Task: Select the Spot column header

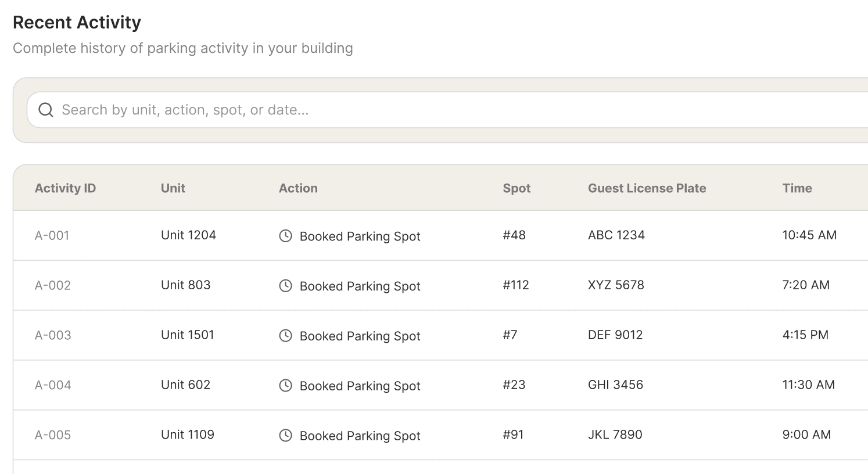Action: click(x=517, y=188)
